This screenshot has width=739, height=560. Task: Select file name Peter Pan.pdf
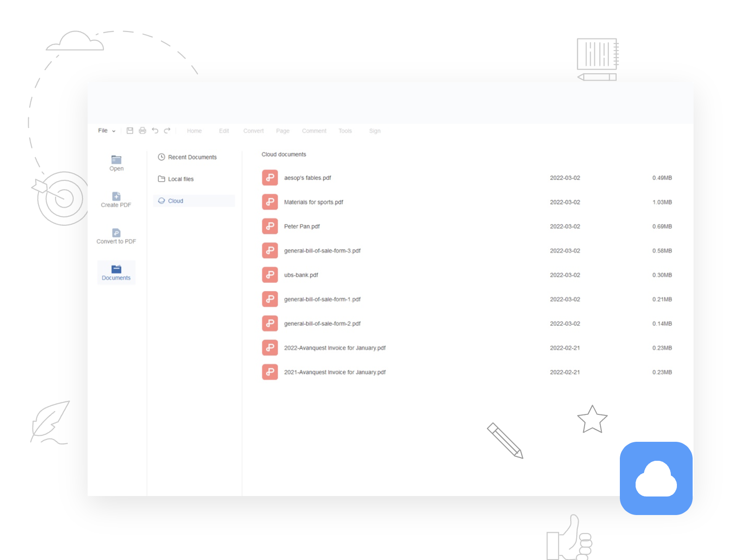click(x=302, y=227)
